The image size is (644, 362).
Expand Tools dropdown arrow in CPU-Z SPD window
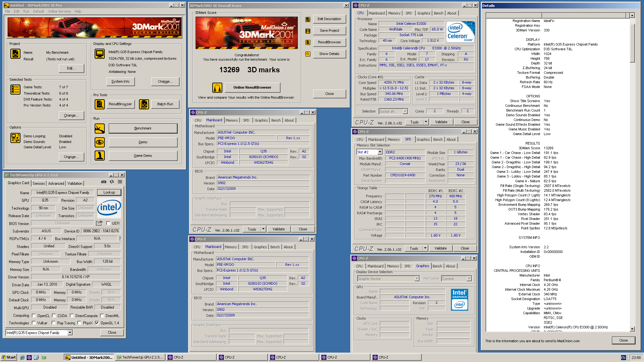[x=425, y=248]
